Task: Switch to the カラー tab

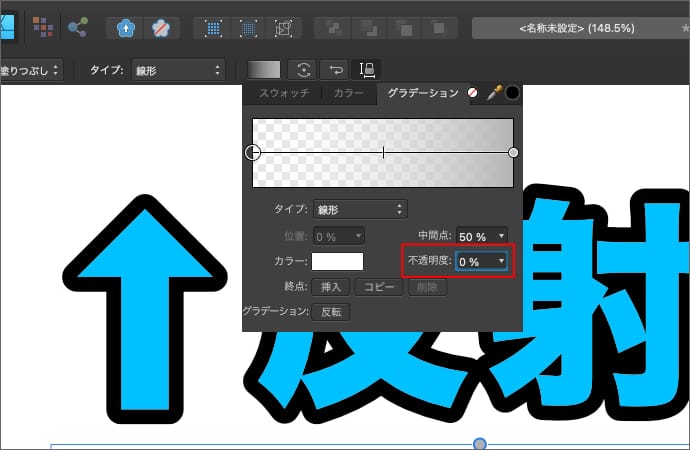Action: 347,94
